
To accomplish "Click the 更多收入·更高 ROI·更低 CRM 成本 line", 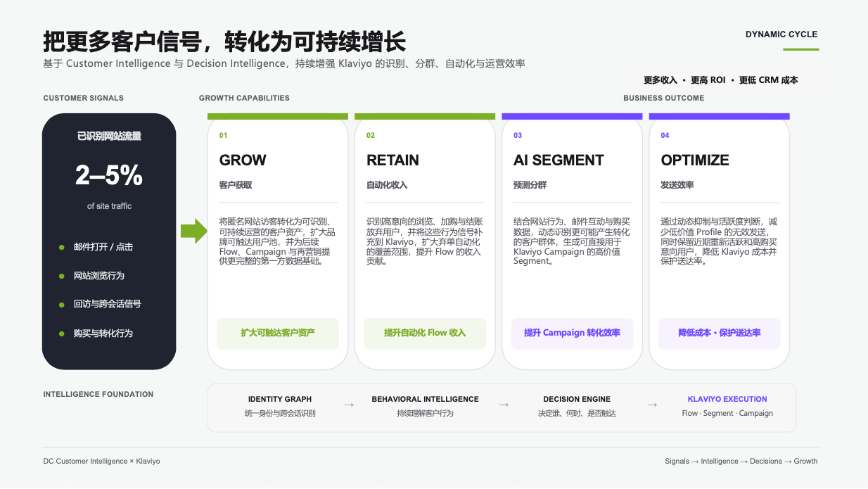I will pos(721,80).
